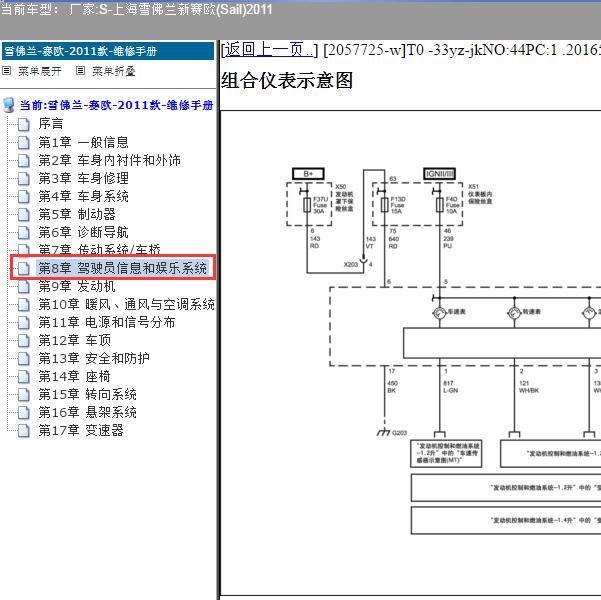601x600 pixels.
Task: Click the F13D Fuse 15A label
Action: [x=397, y=205]
